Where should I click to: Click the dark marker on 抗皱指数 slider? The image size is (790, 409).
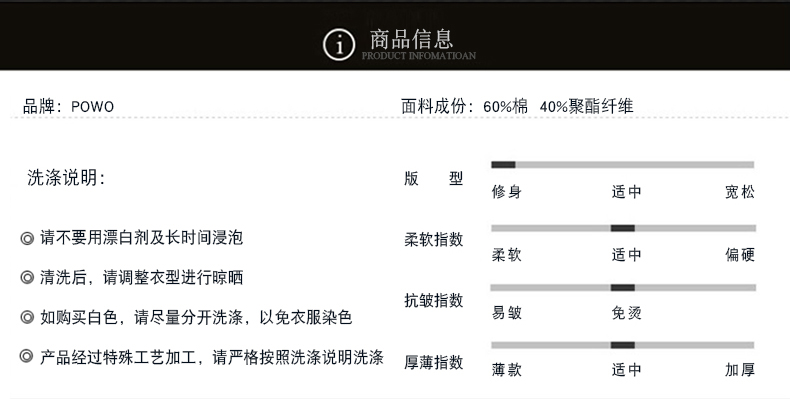(622, 287)
